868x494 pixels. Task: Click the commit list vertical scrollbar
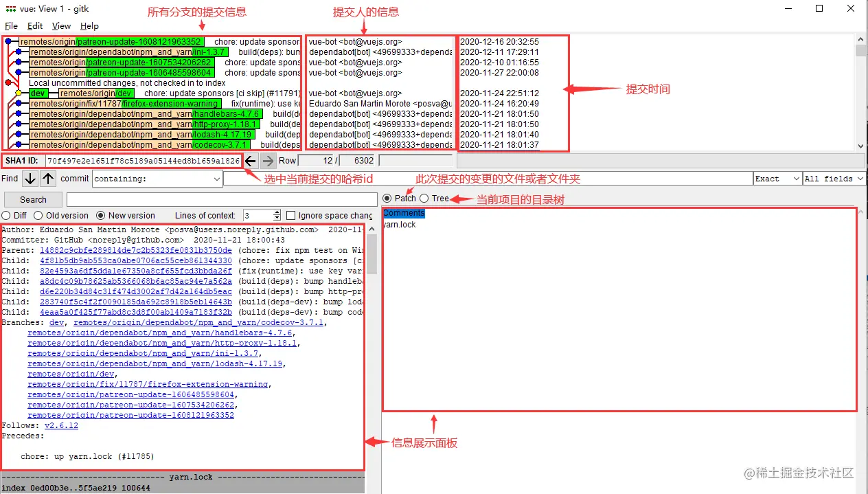point(861,93)
